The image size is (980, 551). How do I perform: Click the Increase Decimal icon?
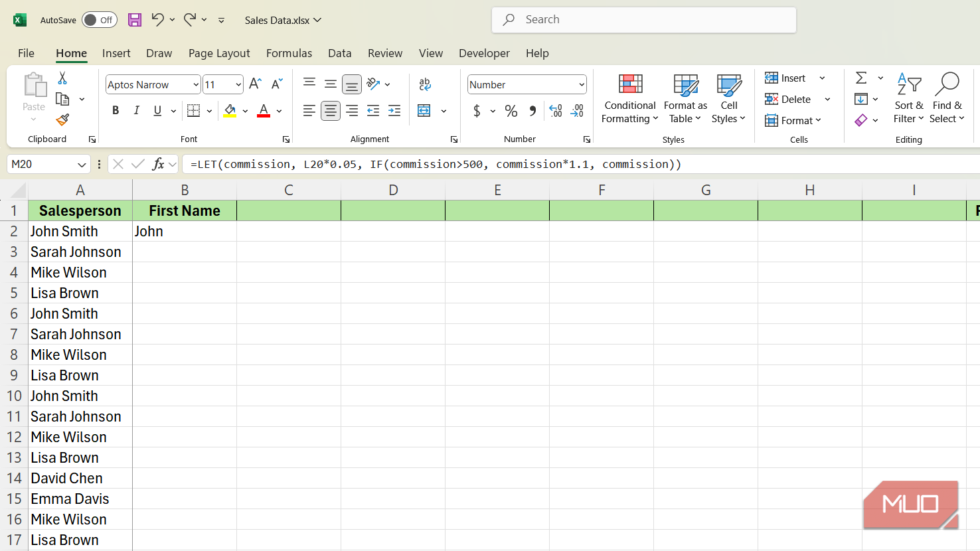[556, 111]
